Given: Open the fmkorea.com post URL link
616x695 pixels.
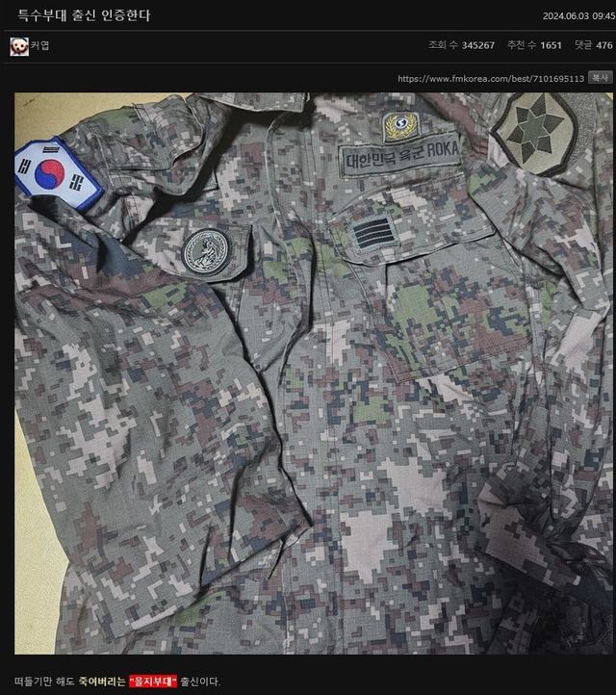Looking at the screenshot, I should [490, 78].
